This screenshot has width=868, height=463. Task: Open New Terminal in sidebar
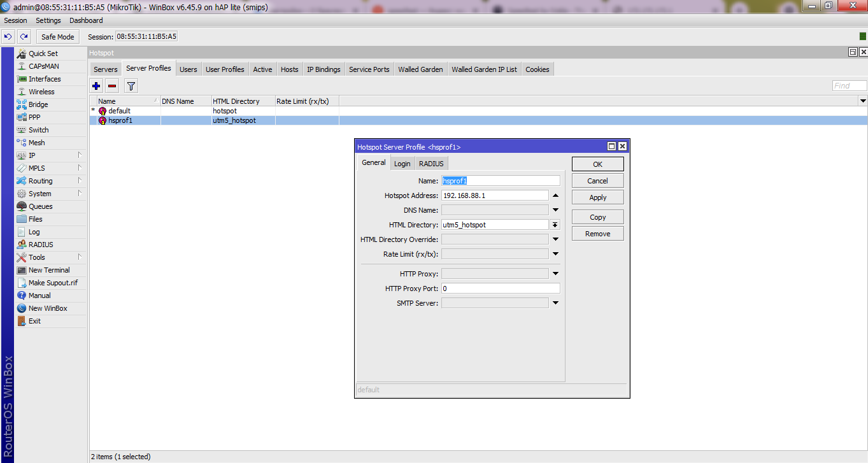click(49, 270)
